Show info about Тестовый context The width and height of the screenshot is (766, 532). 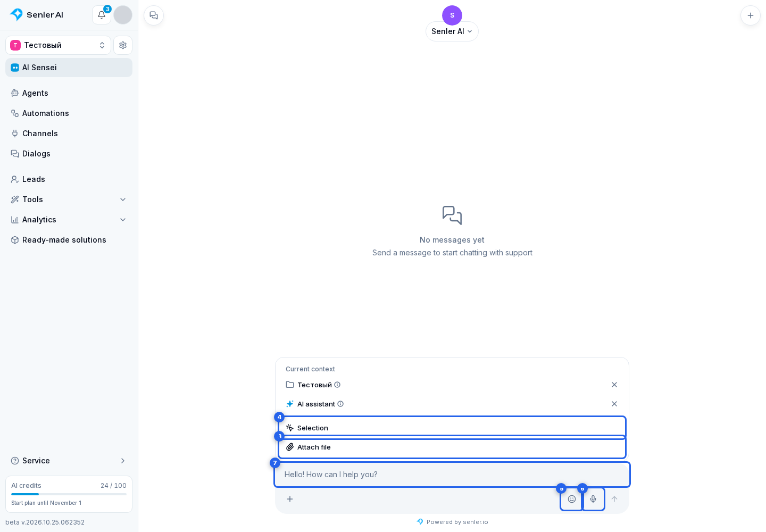[337, 385]
